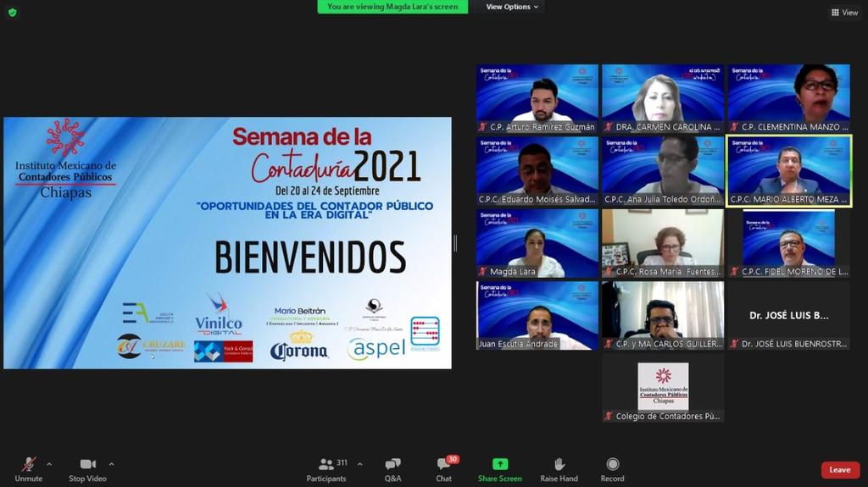This screenshot has width=868, height=487.
Task: Select Magda Lara video tile
Action: (537, 244)
